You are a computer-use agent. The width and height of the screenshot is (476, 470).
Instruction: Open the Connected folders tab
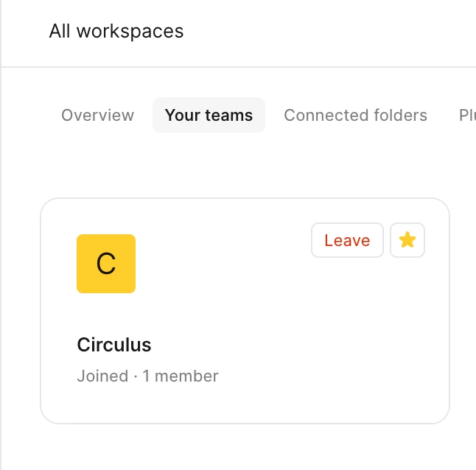coord(355,115)
